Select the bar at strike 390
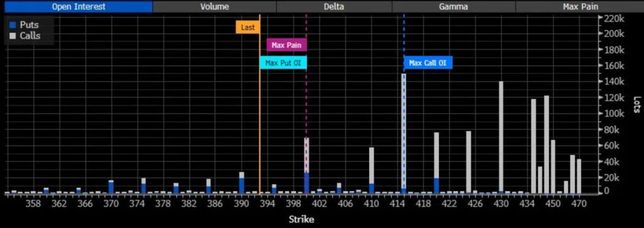The width and height of the screenshot is (644, 228). tap(241, 183)
